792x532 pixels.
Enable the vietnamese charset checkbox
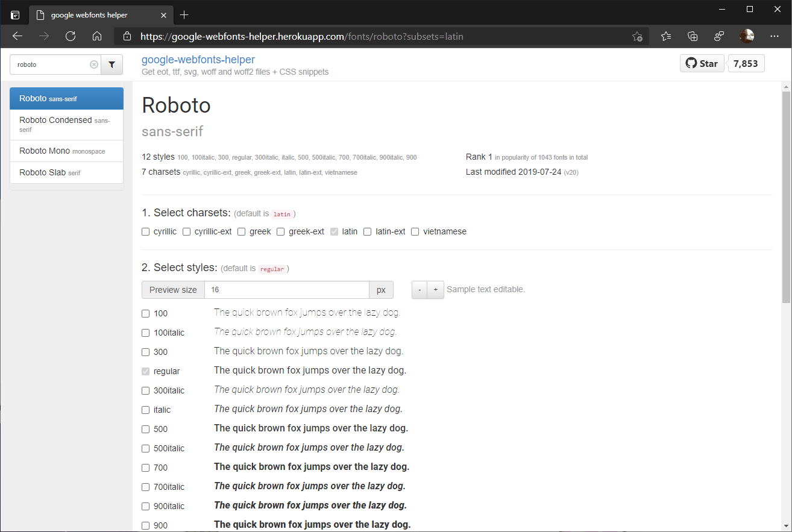(415, 231)
